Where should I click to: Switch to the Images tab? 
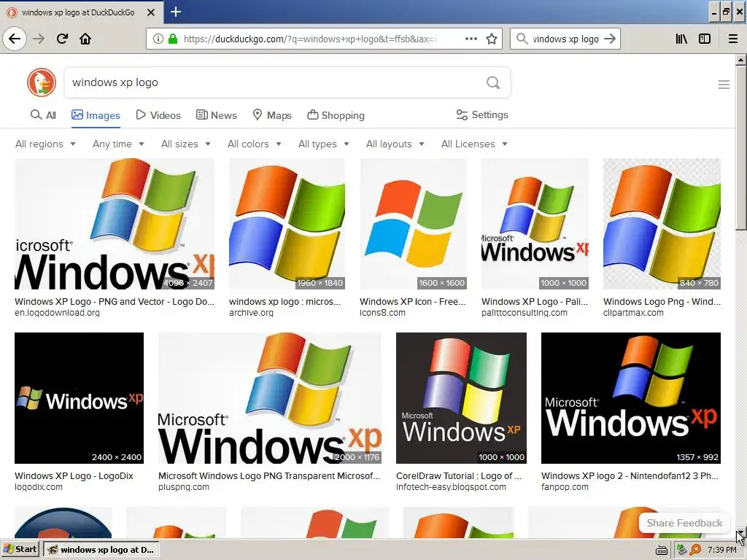click(x=96, y=115)
